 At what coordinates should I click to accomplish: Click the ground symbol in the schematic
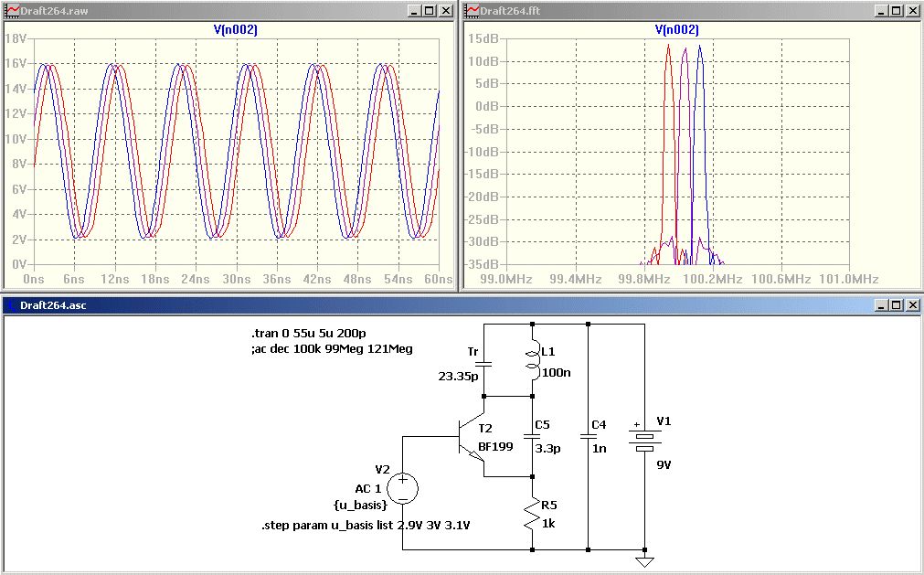tap(644, 561)
